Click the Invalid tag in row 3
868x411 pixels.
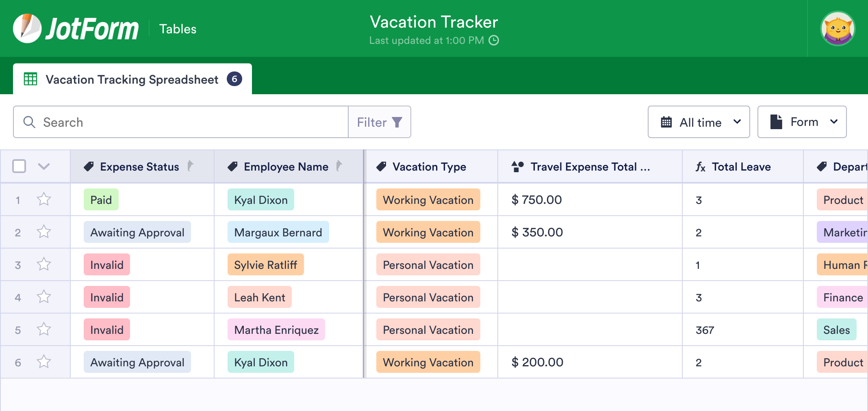click(x=107, y=264)
